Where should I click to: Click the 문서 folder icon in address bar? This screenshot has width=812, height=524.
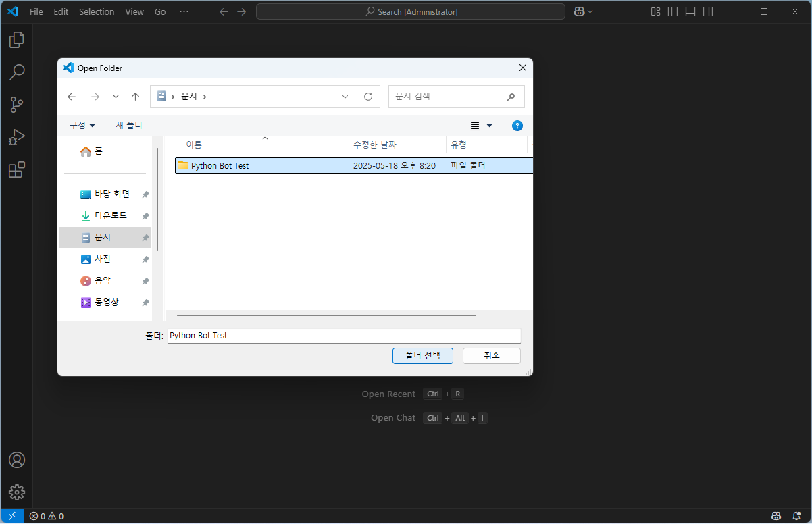tap(161, 97)
